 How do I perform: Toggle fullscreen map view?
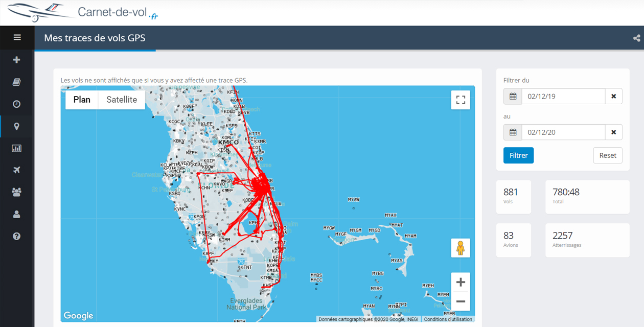[461, 100]
